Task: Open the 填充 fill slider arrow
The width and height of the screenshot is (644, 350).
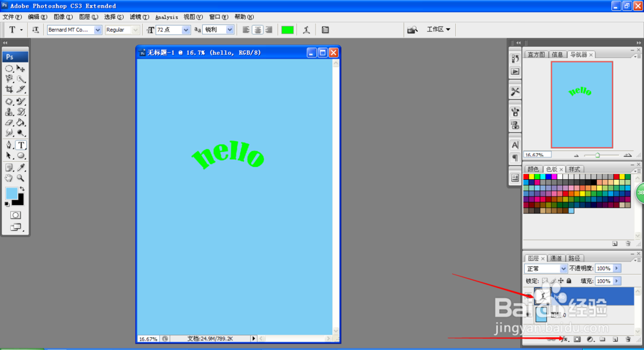Action: pos(616,281)
